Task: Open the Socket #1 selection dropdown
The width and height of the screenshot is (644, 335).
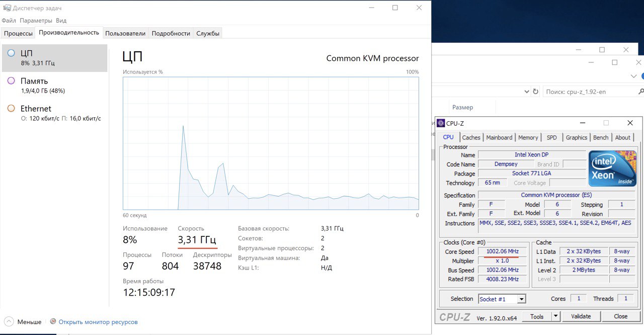Action: point(521,299)
